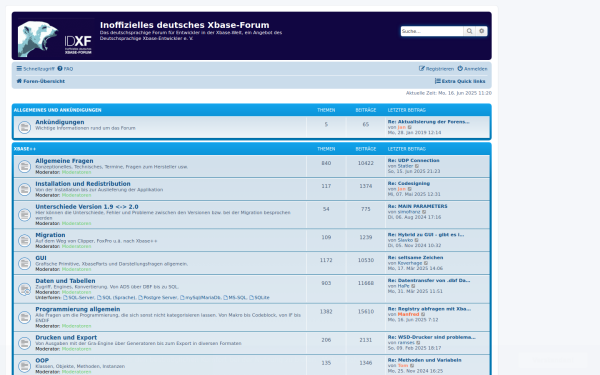Open user profile Stadler

[406, 166]
